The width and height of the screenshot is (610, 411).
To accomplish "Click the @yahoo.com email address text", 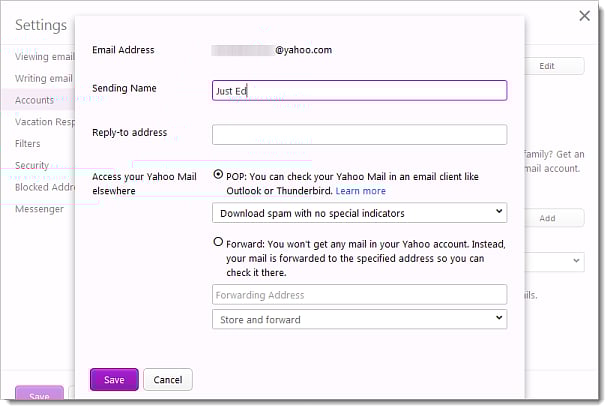I will coord(303,50).
